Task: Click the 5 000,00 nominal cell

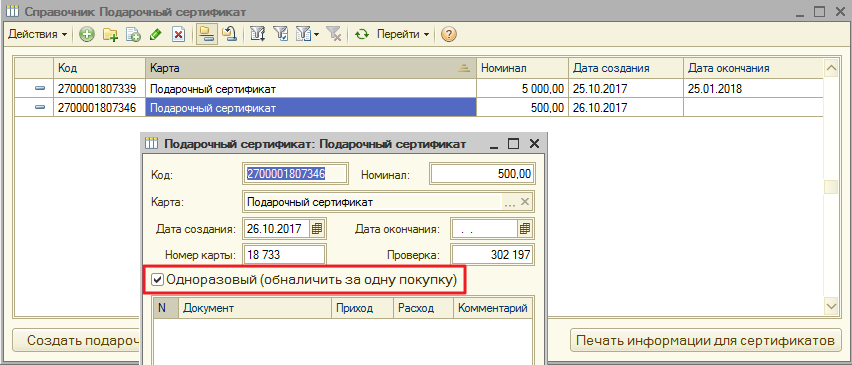Action: coord(522,89)
